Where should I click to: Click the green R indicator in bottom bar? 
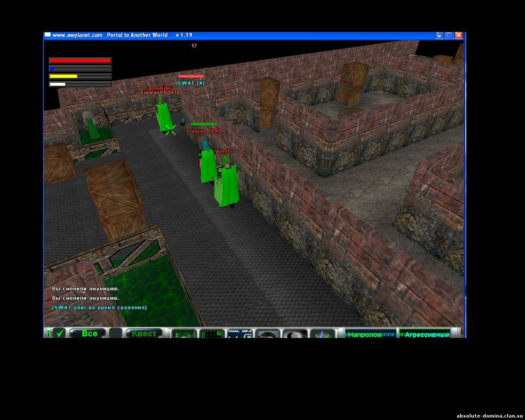tap(50, 332)
